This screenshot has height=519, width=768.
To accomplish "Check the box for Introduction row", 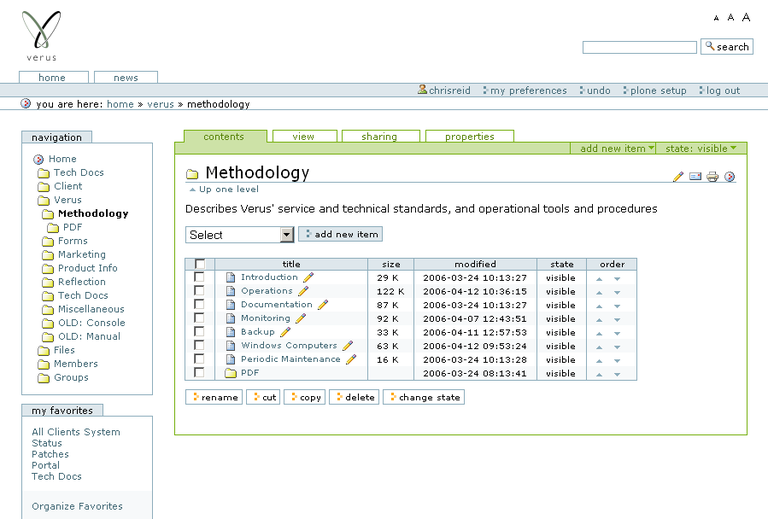I will (x=199, y=278).
